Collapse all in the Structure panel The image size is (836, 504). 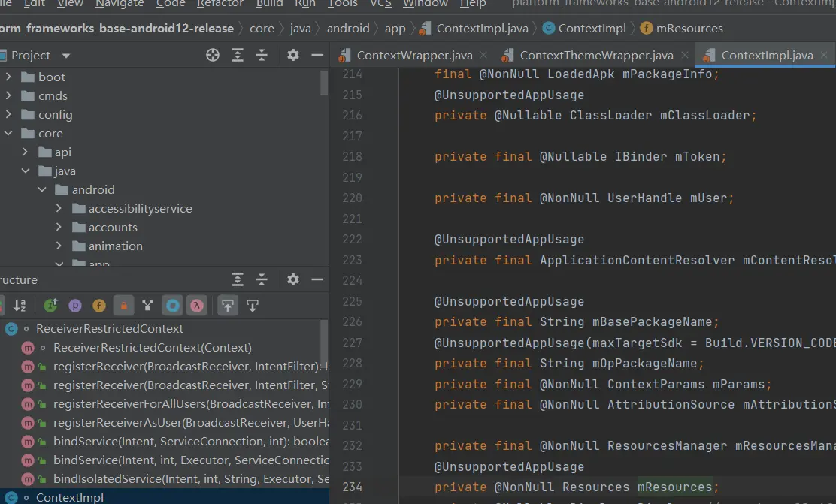pyautogui.click(x=262, y=279)
